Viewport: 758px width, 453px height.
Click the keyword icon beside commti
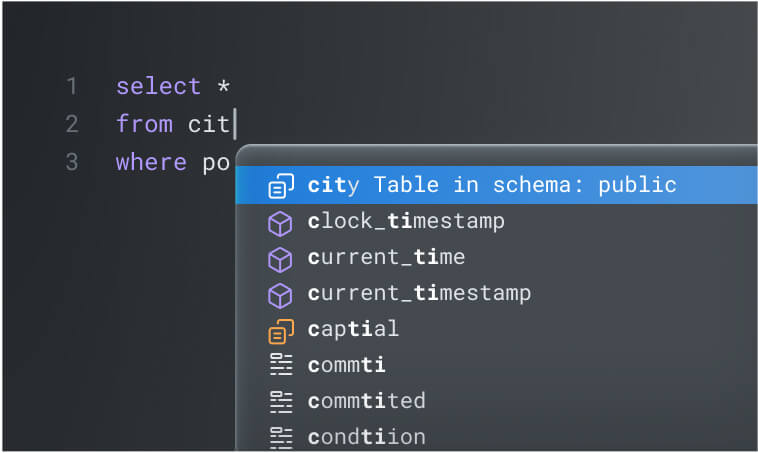(281, 365)
